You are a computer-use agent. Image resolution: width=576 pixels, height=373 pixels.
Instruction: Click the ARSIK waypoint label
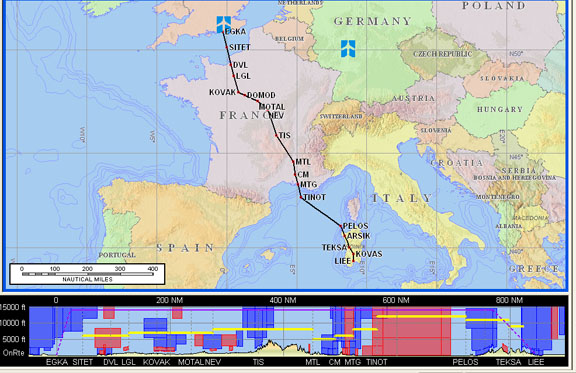359,236
